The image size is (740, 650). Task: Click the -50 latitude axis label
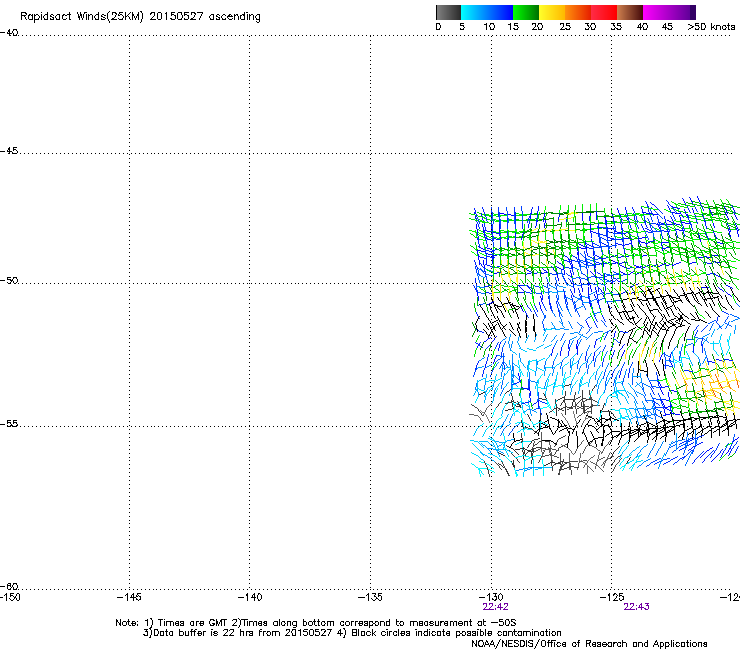(x=9, y=280)
